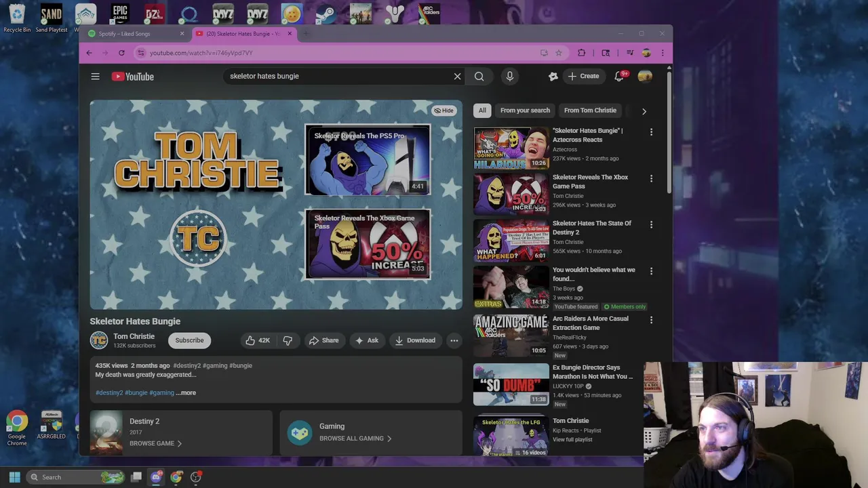
Task: Reload the page with the refresh icon
Action: 121,53
